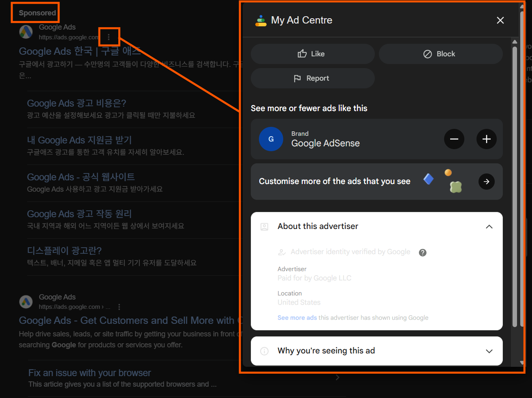
Task: Close the My Ad Centre panel
Action: (500, 20)
